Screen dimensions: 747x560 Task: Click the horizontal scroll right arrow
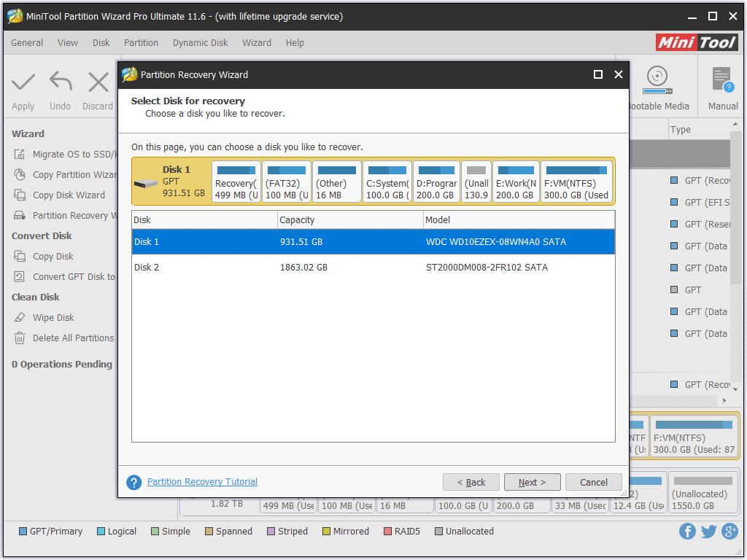pyautogui.click(x=724, y=400)
